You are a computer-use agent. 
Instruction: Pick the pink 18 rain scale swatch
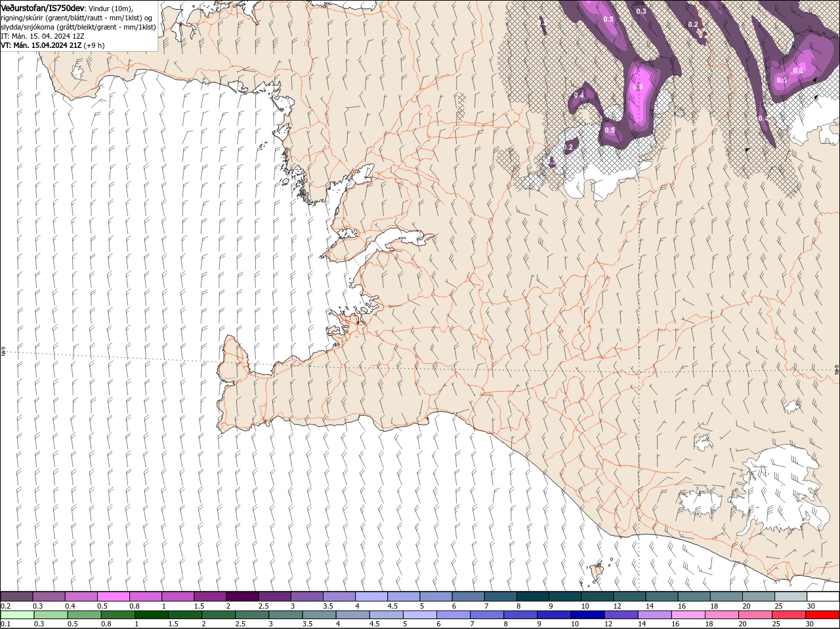[723, 615]
